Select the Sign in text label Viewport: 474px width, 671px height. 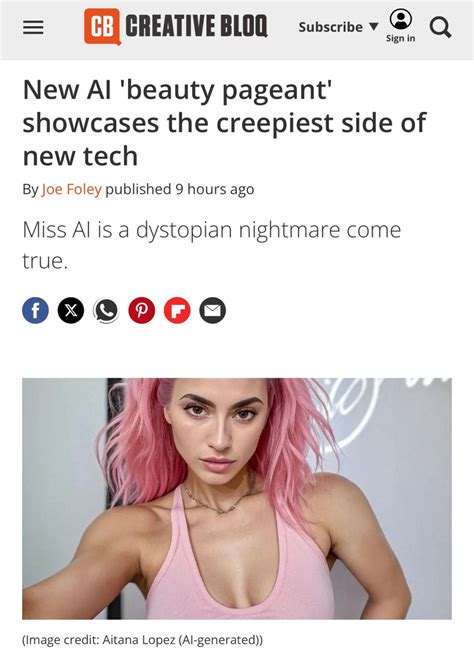click(x=400, y=38)
